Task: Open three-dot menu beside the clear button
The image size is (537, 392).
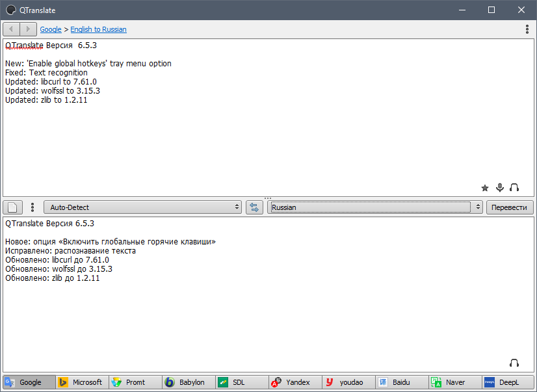Action: 33,207
